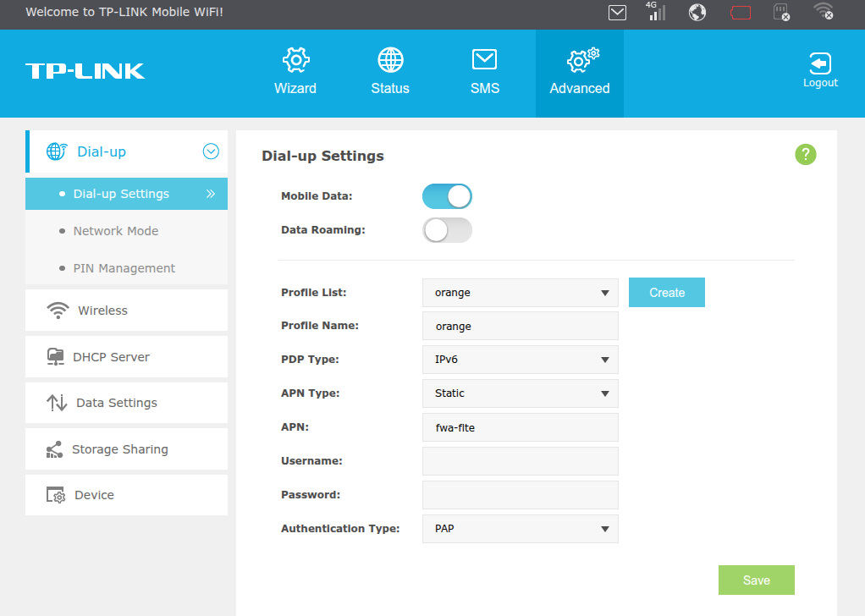Image resolution: width=865 pixels, height=616 pixels.
Task: Switch to the Status tab label
Action: 390,88
